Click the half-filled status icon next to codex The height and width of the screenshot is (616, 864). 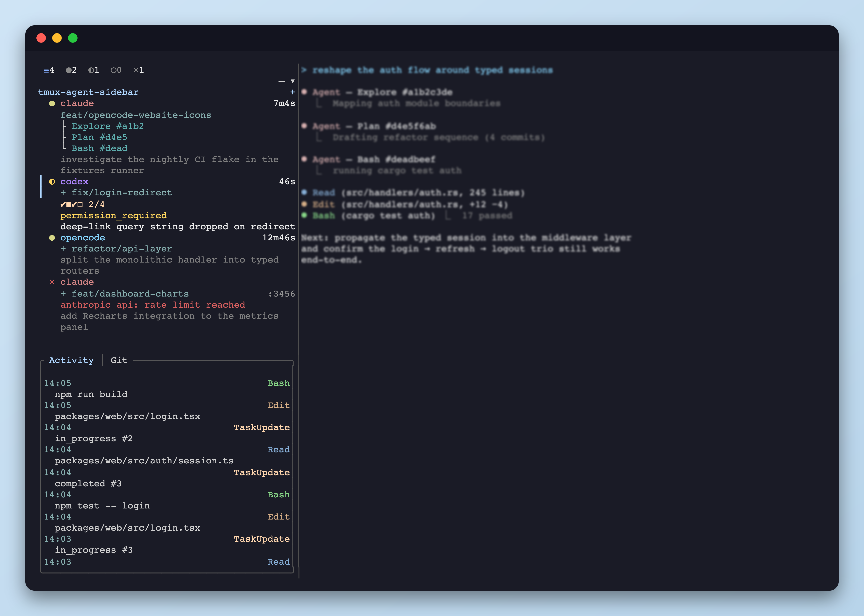tap(52, 181)
